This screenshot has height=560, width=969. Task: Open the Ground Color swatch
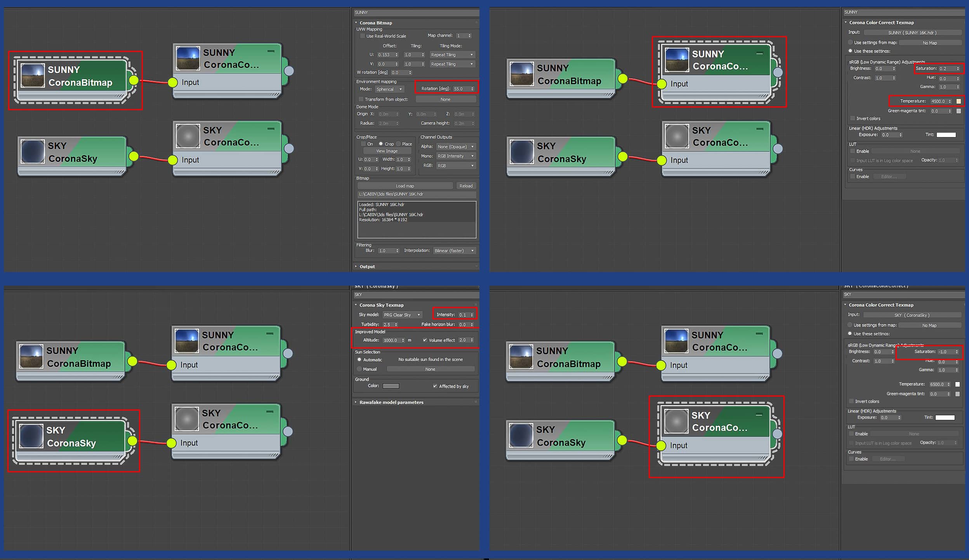point(391,386)
